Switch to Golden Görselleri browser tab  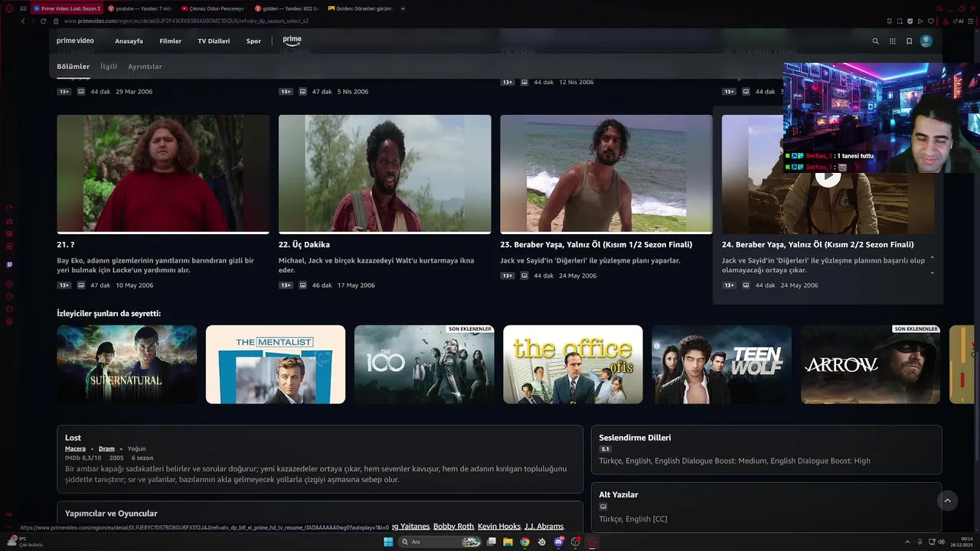[359, 8]
